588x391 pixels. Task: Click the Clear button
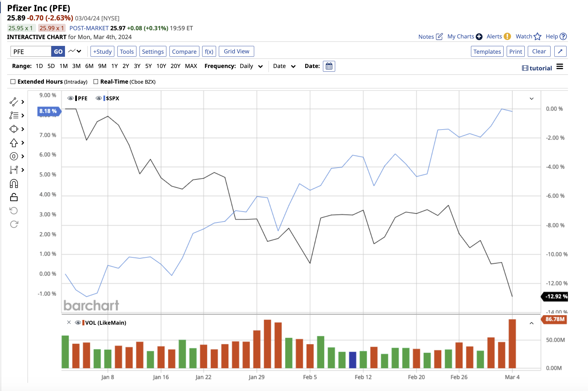(x=539, y=51)
